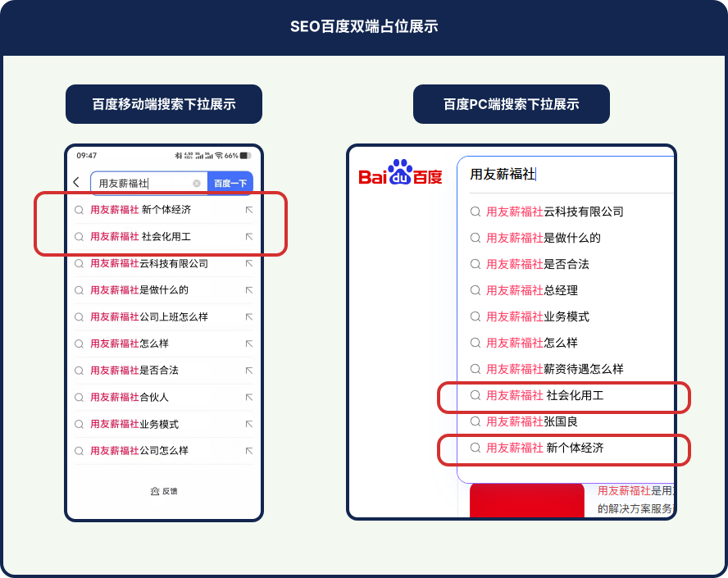The height and width of the screenshot is (578, 728).
Task: Tap magnifier icon beside mobile 业务模式
Action: (79, 425)
